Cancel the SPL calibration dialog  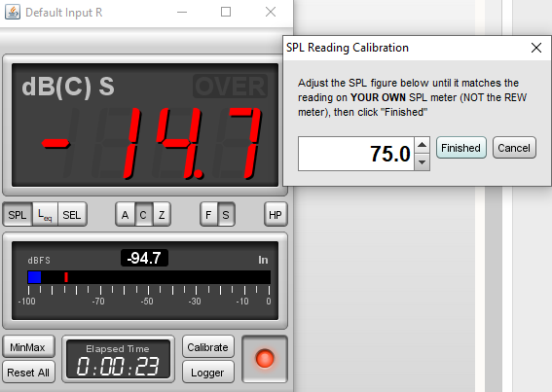[x=514, y=148]
